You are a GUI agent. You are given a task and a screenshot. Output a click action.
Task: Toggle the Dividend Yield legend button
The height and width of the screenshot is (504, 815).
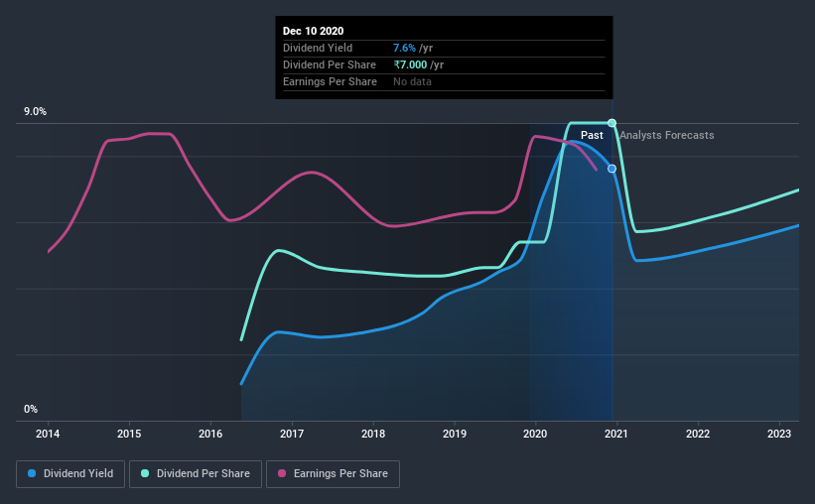click(x=70, y=474)
